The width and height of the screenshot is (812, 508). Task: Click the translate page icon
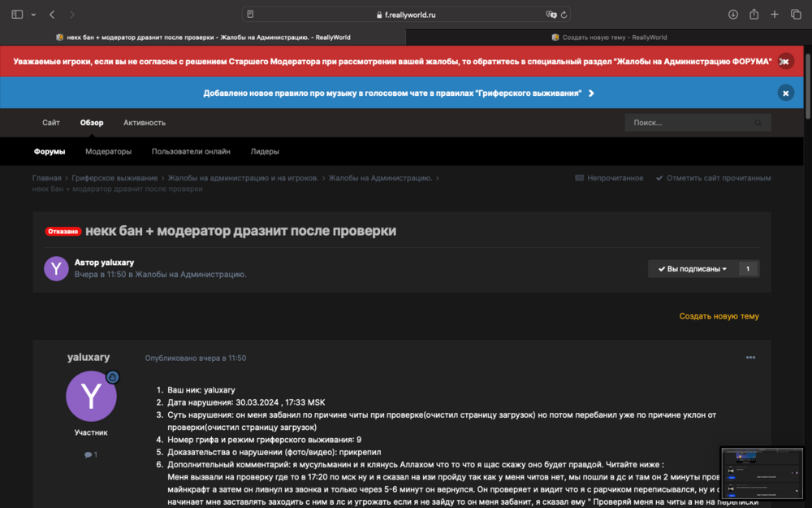click(x=551, y=15)
